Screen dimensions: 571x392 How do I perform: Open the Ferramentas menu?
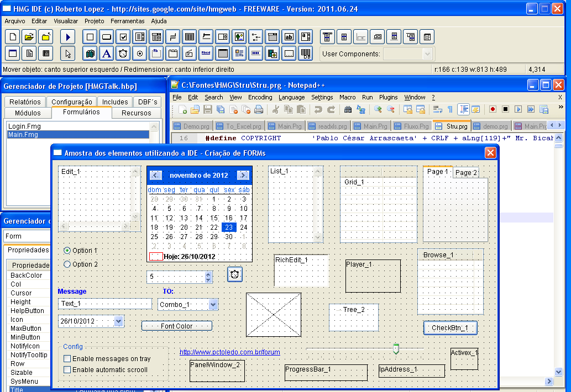(x=127, y=21)
